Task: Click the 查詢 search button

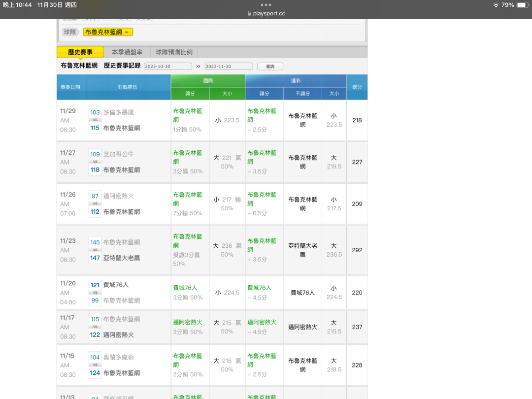Action: 270,66
